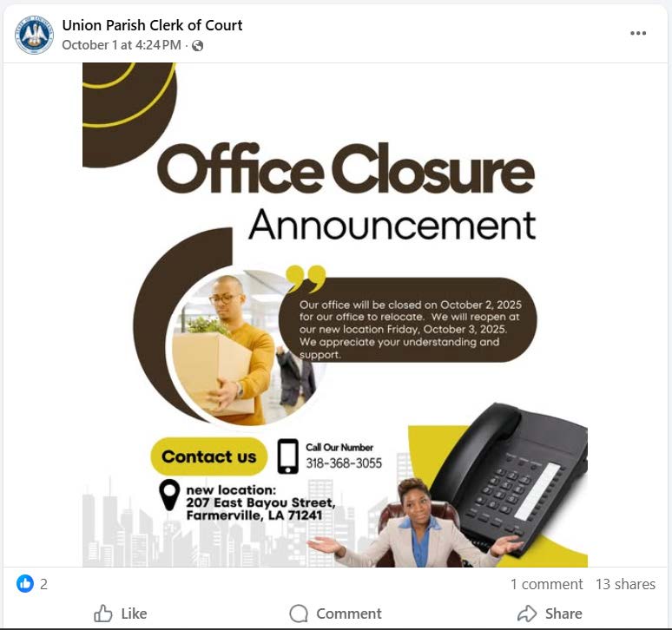Click the man carrying box photo

[x=245, y=347]
